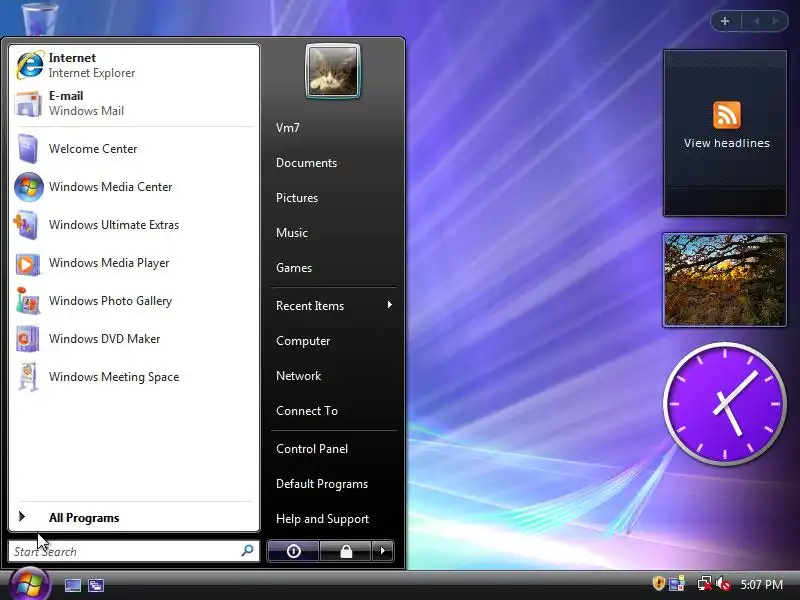Open the Recycle Bin on desktop
800x600 pixels.
[x=40, y=18]
